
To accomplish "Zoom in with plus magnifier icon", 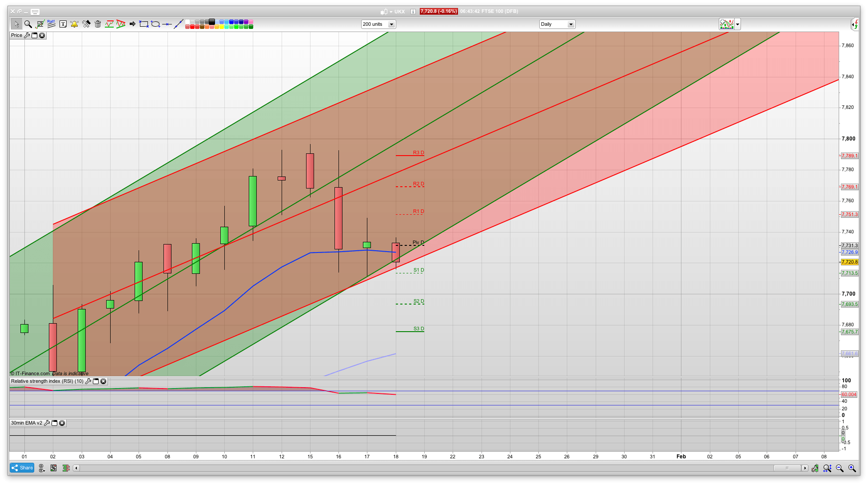I will pyautogui.click(x=852, y=468).
